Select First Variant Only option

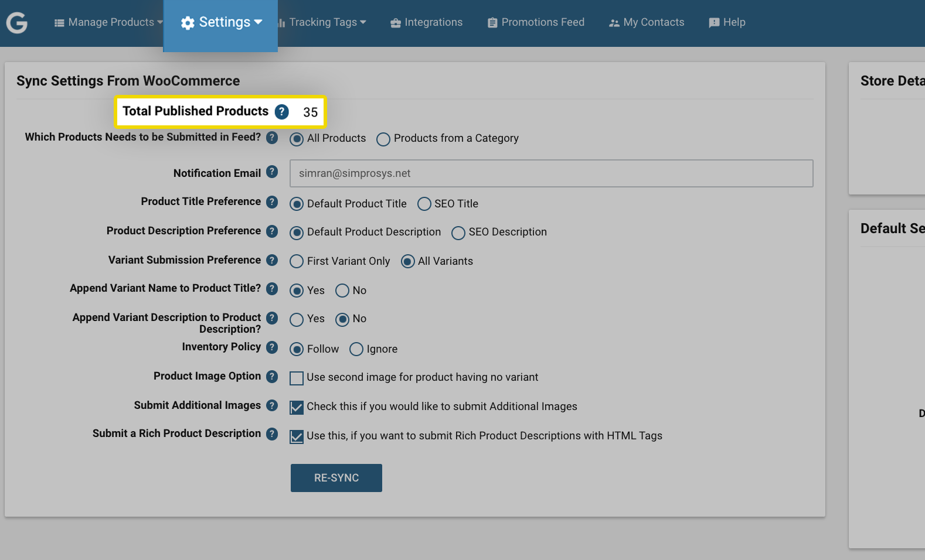[297, 261]
